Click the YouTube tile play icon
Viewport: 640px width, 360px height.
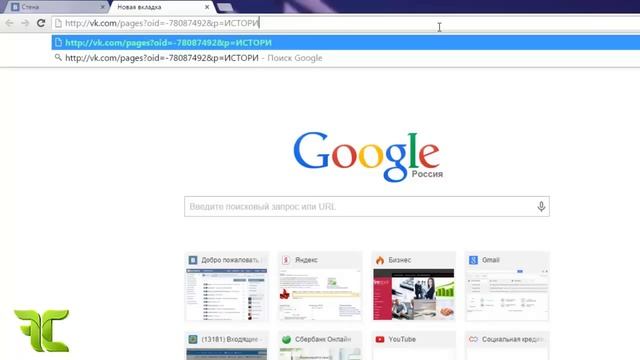point(380,339)
